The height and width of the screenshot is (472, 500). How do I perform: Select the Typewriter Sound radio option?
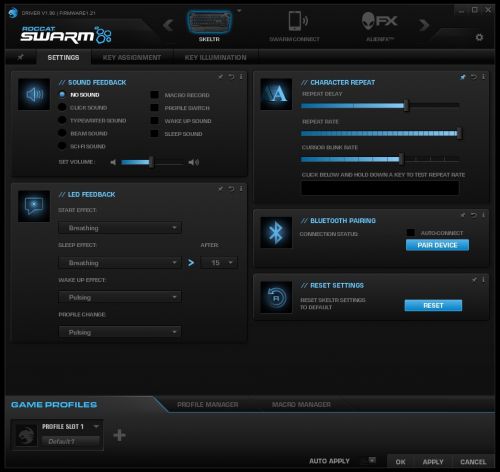62,120
